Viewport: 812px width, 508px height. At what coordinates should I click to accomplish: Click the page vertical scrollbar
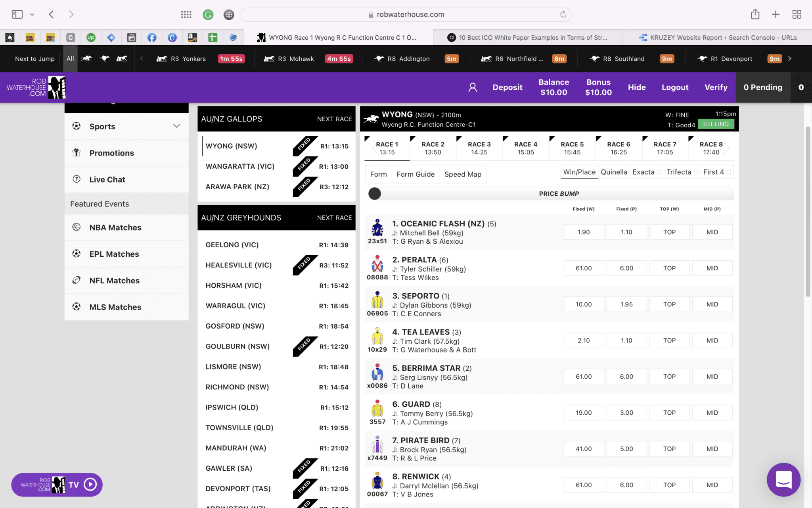coord(808,212)
